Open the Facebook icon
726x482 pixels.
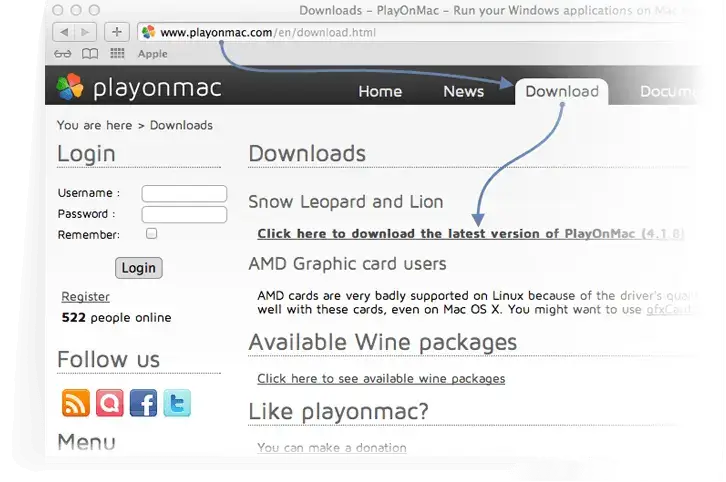click(143, 403)
